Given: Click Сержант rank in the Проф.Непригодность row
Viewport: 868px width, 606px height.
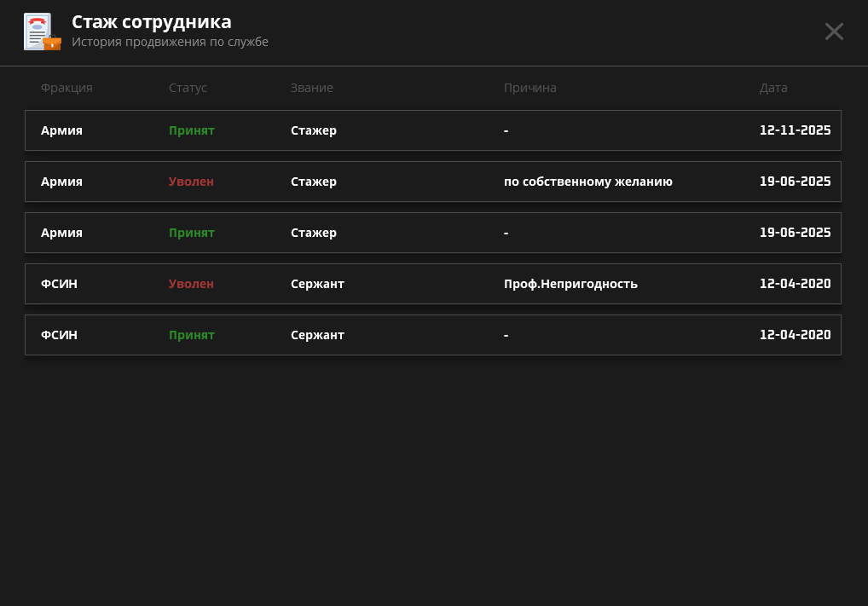Looking at the screenshot, I should 317,284.
